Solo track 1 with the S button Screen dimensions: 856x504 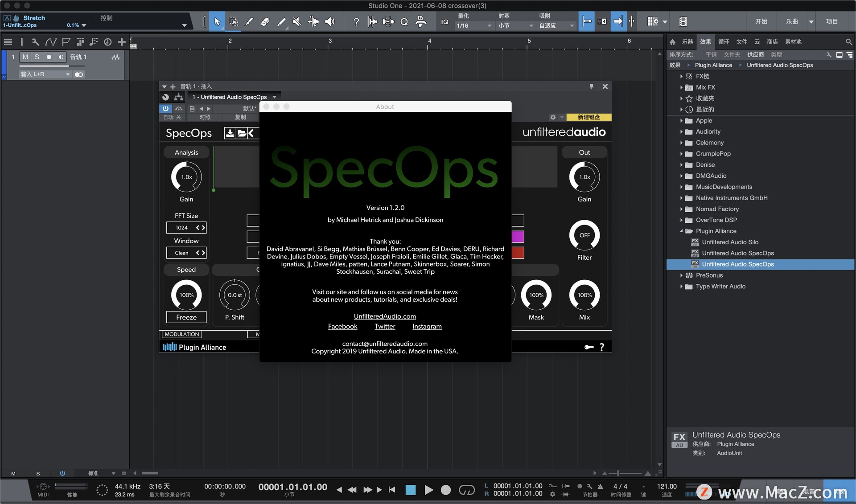pos(37,57)
